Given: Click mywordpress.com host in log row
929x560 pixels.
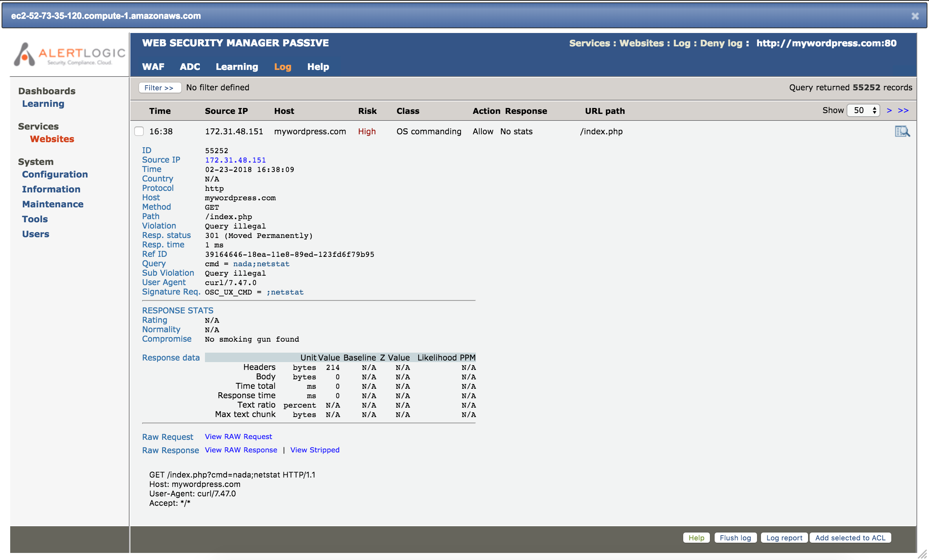Looking at the screenshot, I should click(x=310, y=132).
